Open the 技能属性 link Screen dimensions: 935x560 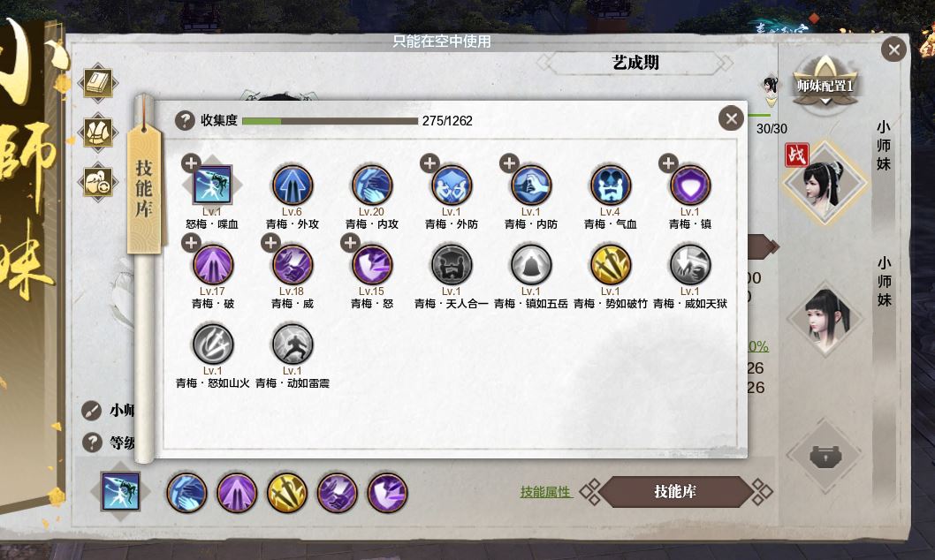coord(545,492)
